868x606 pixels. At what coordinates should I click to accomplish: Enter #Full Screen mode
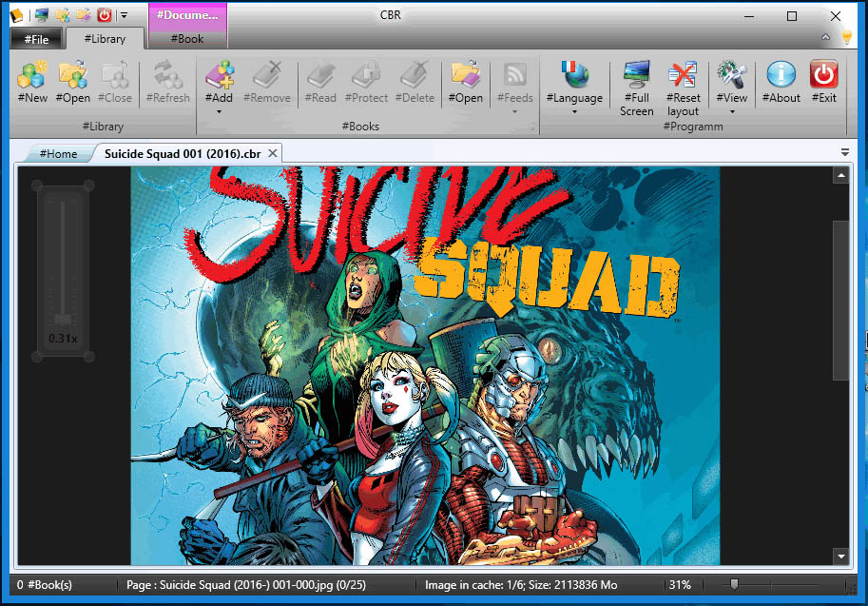pyautogui.click(x=637, y=88)
